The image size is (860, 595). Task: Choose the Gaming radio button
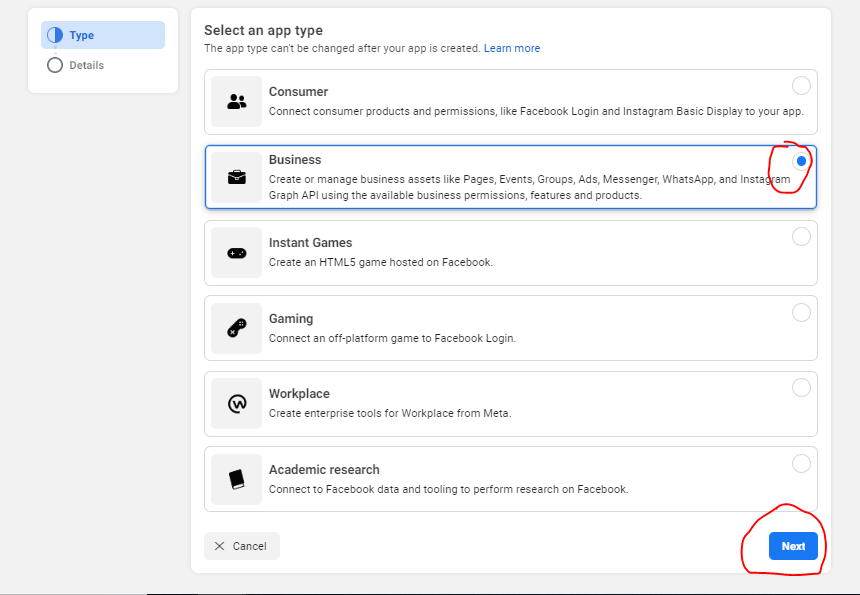click(x=801, y=313)
